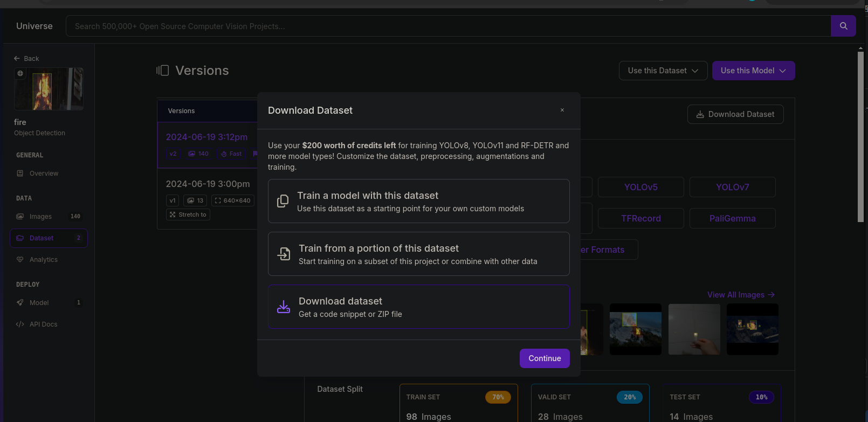Open the dark night fire thumbnail

tap(753, 329)
